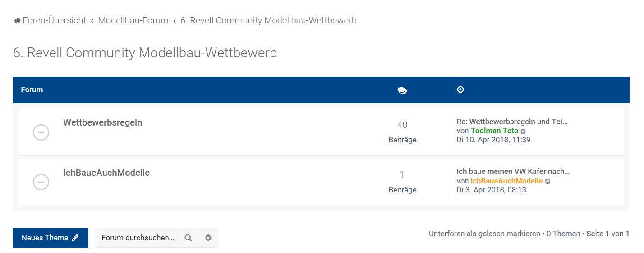Mark subforums read via Unterforen als gelesen markieren
This screenshot has height=253, width=644.
[484, 234]
